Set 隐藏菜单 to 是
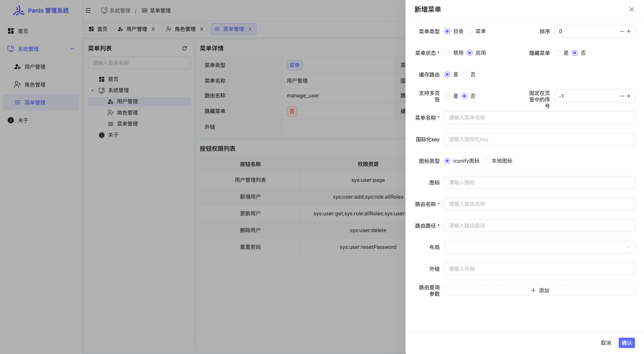This screenshot has width=644, height=354. pos(558,53)
